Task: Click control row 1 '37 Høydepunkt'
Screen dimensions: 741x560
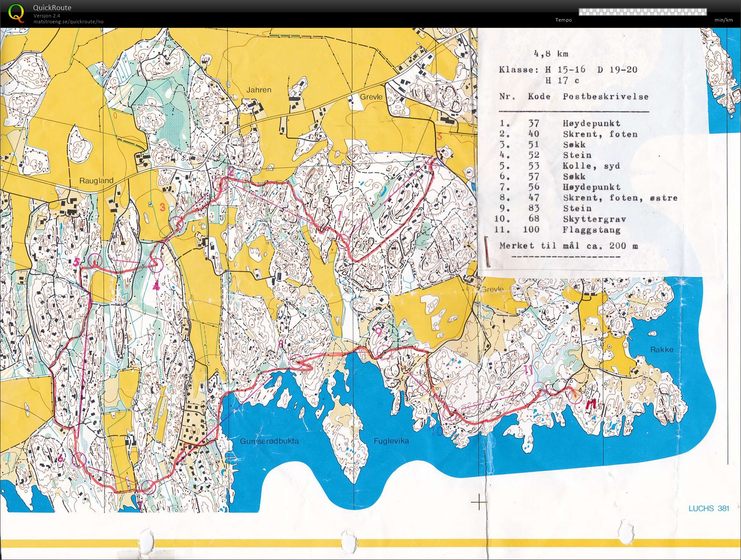Action: 560,123
